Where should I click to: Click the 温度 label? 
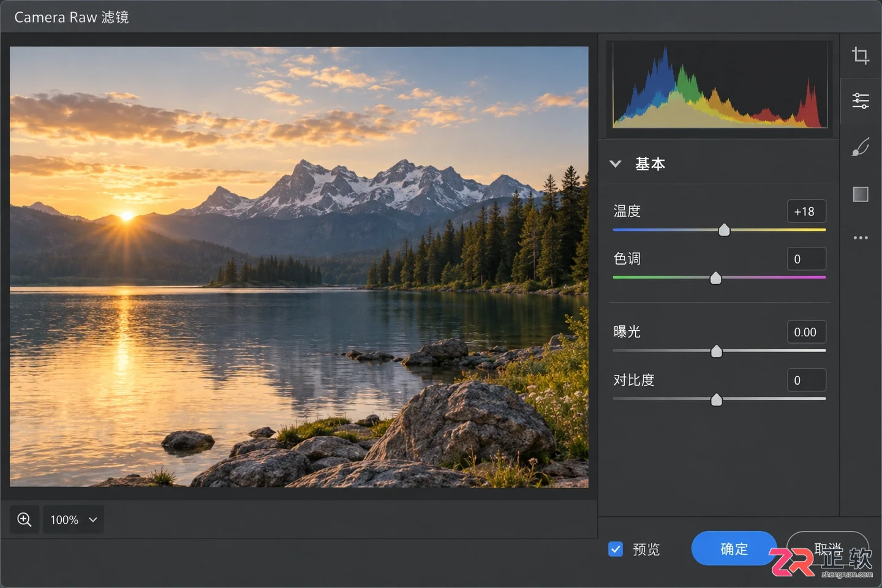tap(627, 211)
